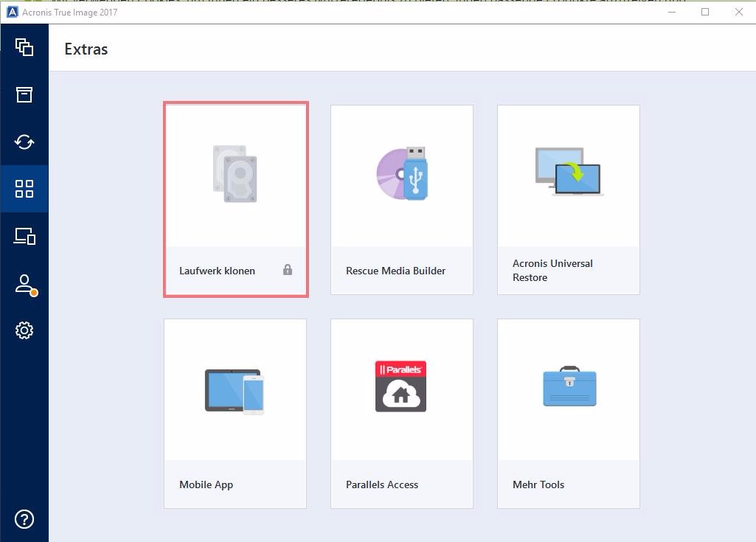Screen dimensions: 756x542
Task: Open the Account section in sidebar
Action: pos(26,285)
